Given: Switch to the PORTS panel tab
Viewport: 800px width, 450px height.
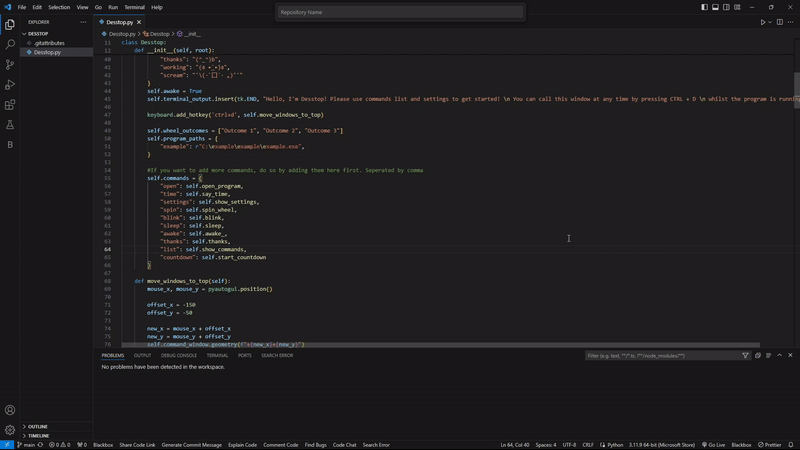Looking at the screenshot, I should [x=244, y=356].
